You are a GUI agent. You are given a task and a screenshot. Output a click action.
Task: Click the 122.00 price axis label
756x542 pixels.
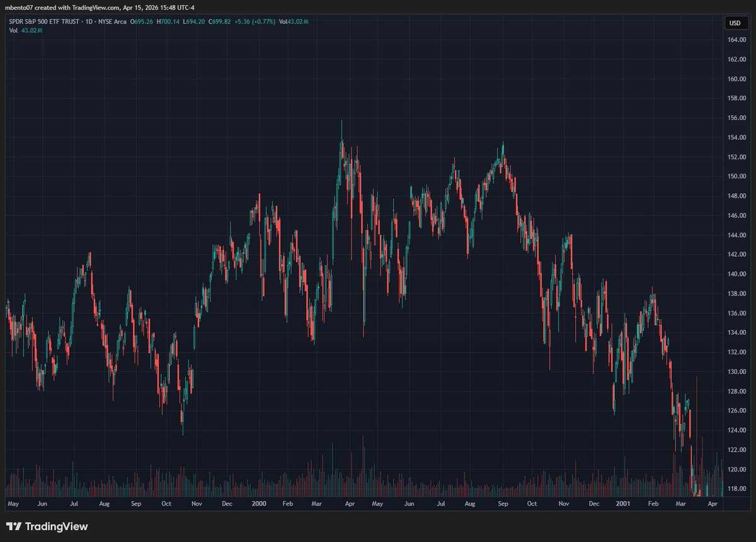(x=736, y=450)
